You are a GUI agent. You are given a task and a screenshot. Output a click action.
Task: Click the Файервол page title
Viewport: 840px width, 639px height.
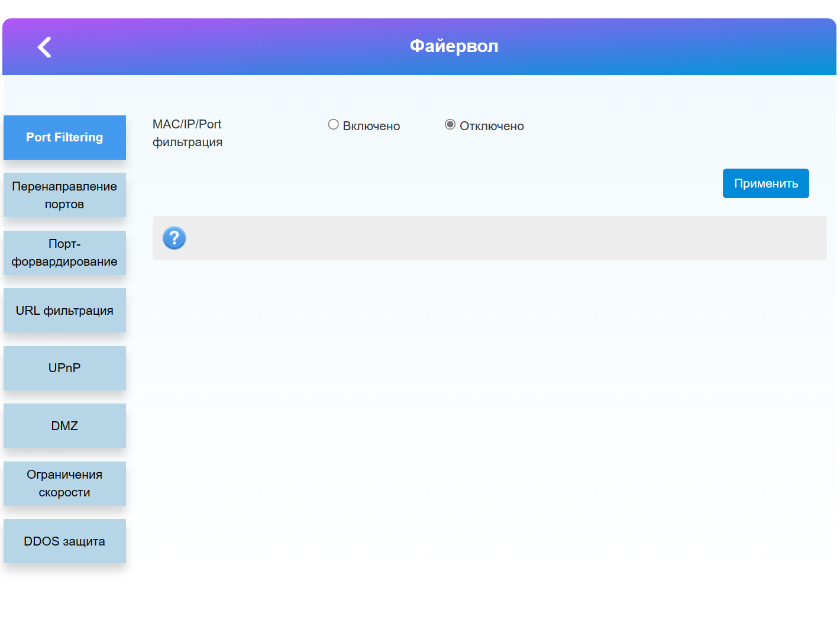454,46
